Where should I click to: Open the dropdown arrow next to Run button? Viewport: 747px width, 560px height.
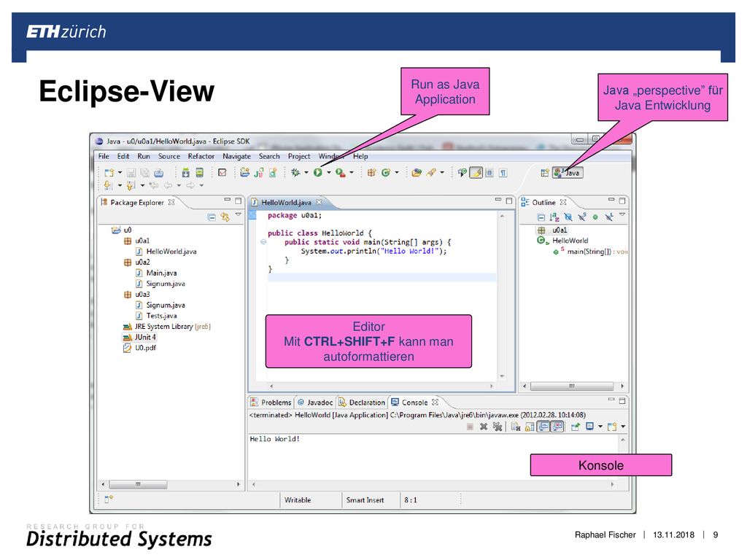[x=329, y=172]
